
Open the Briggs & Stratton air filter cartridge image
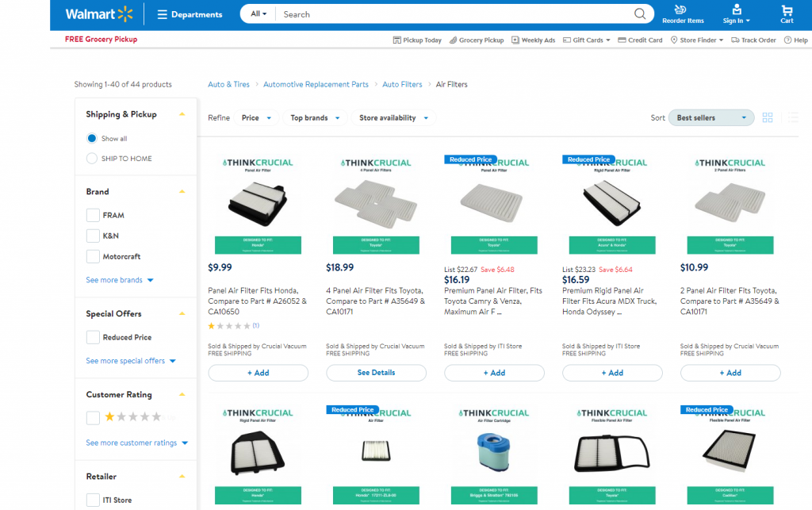point(494,455)
